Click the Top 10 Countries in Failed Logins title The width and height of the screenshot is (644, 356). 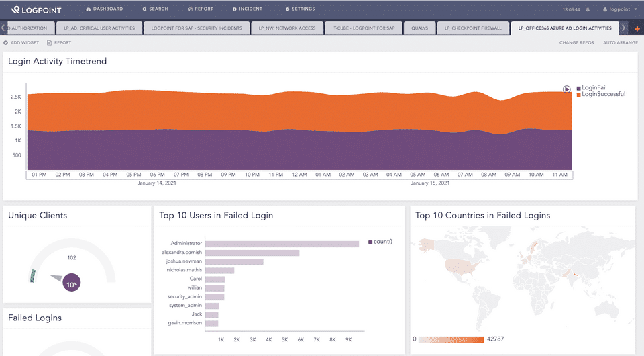click(482, 216)
